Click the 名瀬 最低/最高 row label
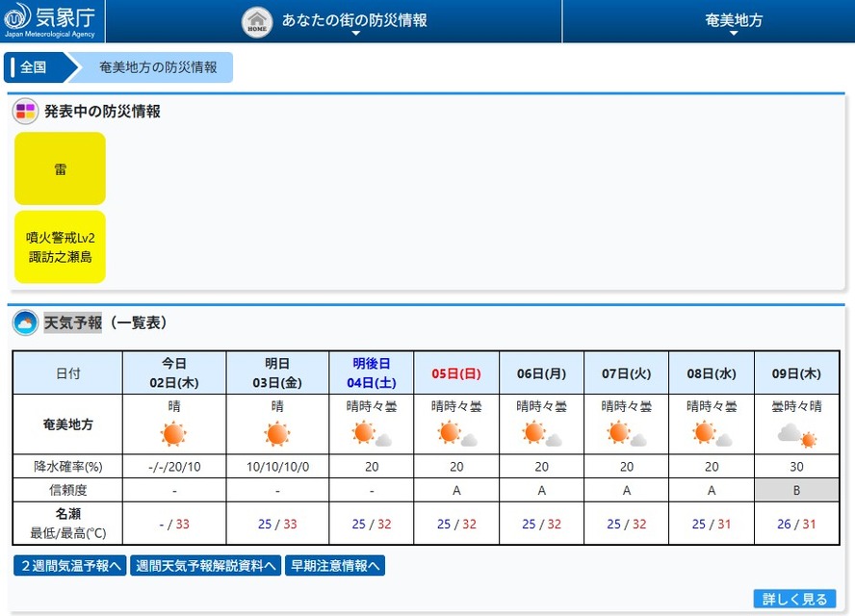855x616 pixels. 68,524
